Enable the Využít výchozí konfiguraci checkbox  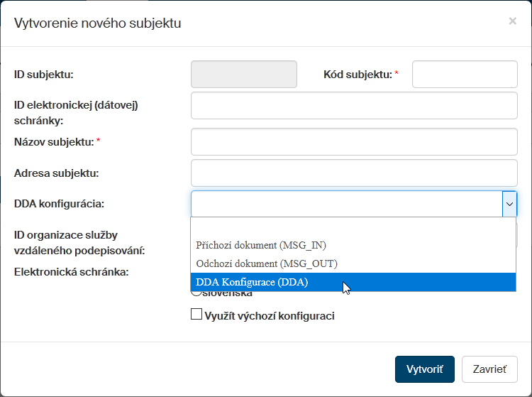pos(196,315)
